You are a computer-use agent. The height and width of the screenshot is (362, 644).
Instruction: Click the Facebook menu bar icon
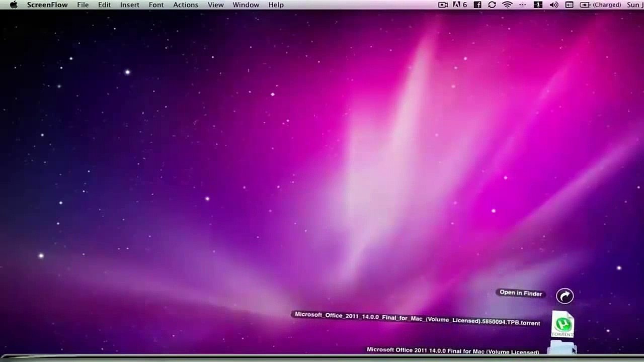[477, 5]
